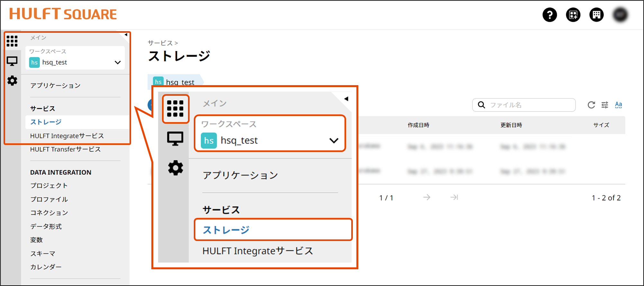
Task: Open HULFT Transferサービス in sidebar
Action: 65,149
